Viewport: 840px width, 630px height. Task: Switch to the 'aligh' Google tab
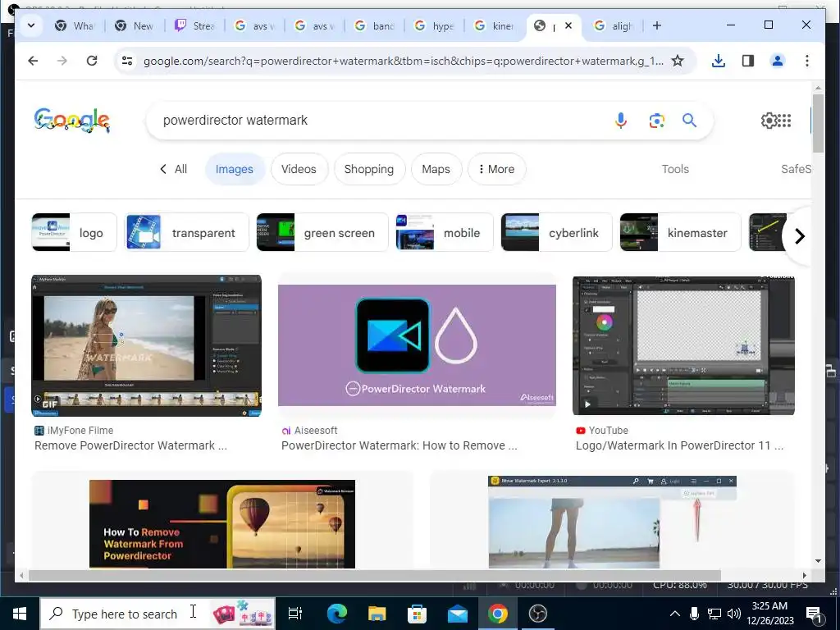[614, 25]
